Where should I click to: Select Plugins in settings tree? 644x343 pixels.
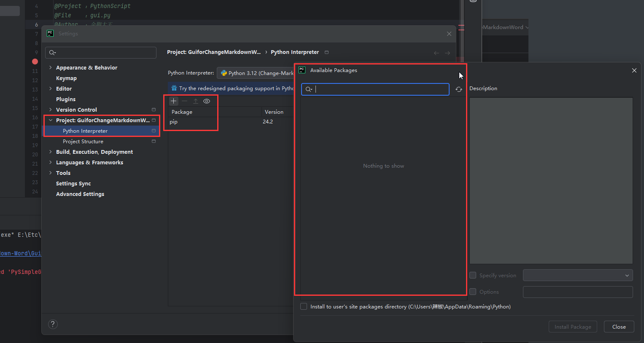tap(66, 99)
